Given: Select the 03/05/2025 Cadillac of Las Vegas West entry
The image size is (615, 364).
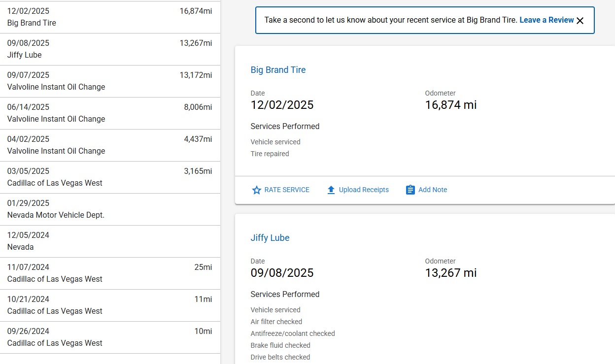Looking at the screenshot, I should click(x=109, y=177).
